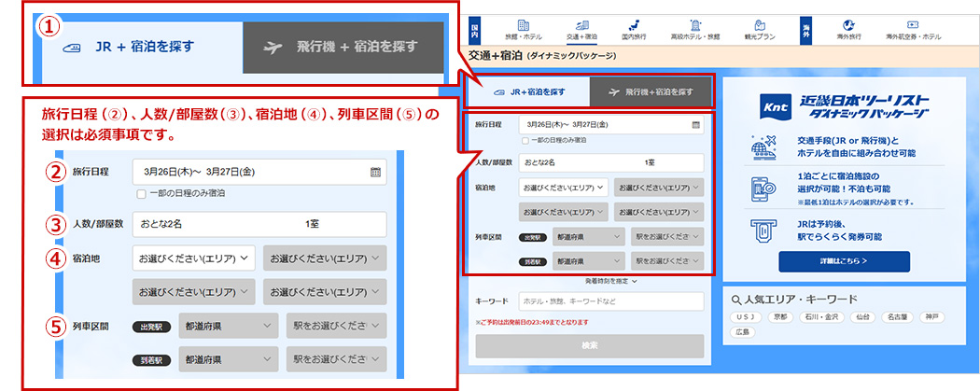Click the calendar icon in enlarged 旅行日程 field

(375, 172)
